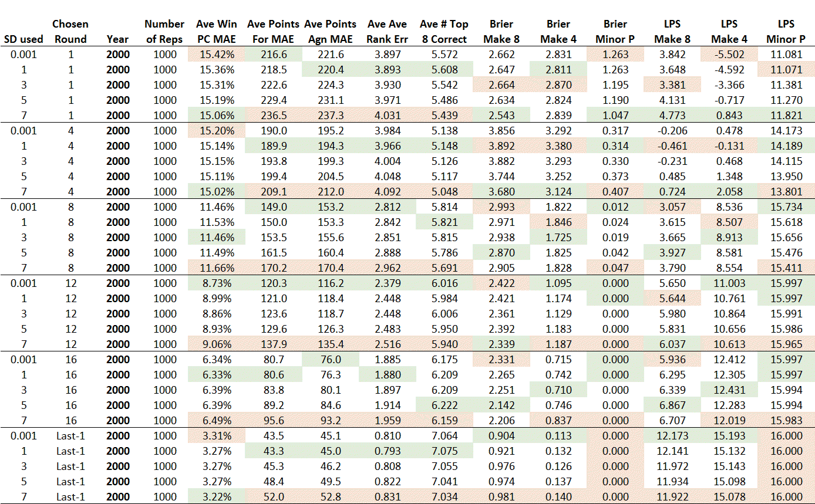Click the bottom-row 3.22% cell
Image resolution: width=815 pixels, height=504 pixels.
point(216,497)
